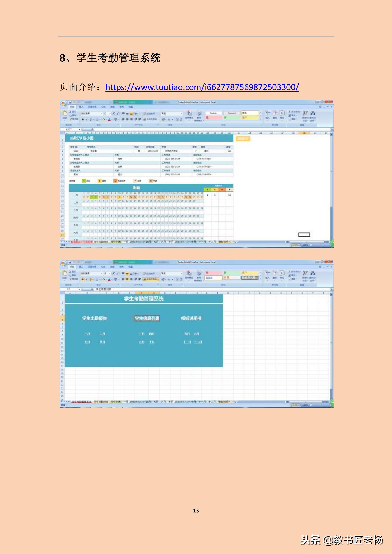The height and width of the screenshot is (554, 392).
Task: Click the Italic icon in the top Excel ribbon
Action: [x=87, y=119]
